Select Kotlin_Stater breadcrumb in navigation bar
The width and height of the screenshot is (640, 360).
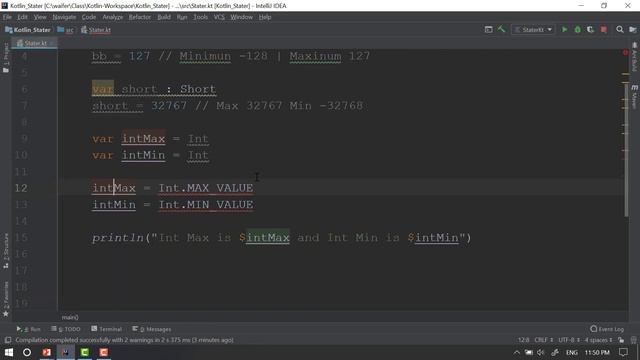pos(28,30)
